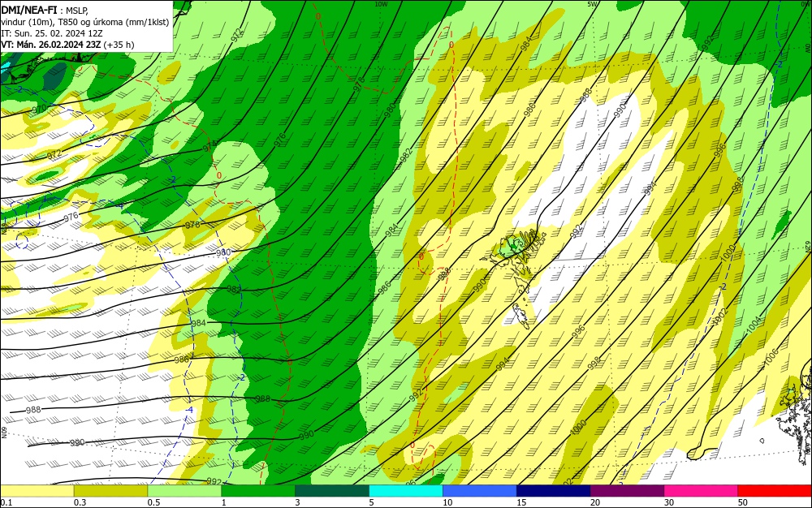812x508 pixels.
Task: Click the "DMI/NEA-FI" title text
Action: tap(29, 9)
